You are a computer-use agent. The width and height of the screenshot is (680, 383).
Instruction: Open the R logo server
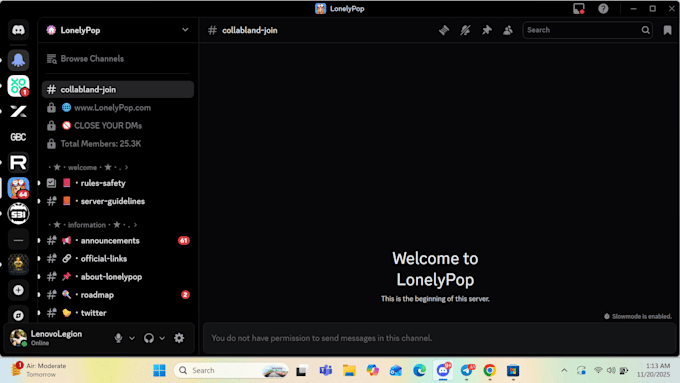click(x=18, y=163)
